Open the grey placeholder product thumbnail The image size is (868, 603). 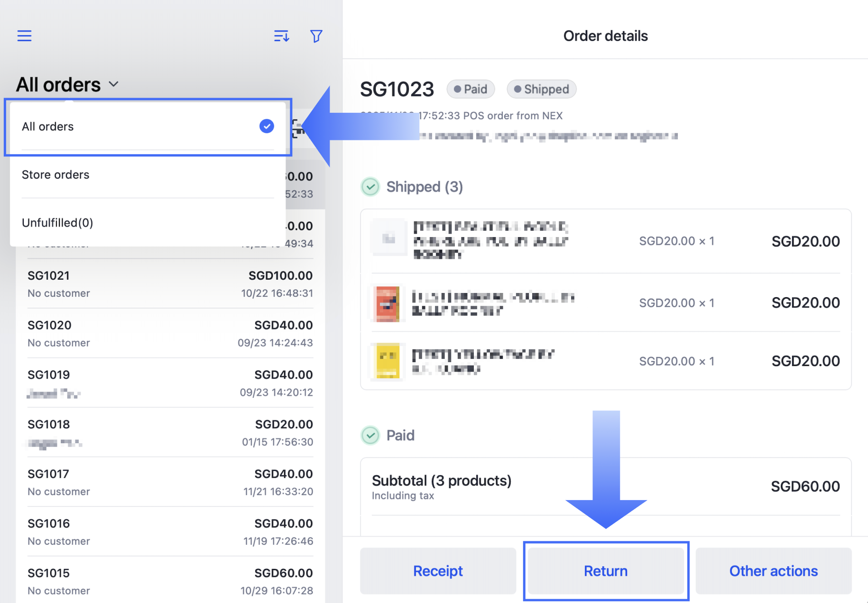click(x=388, y=238)
